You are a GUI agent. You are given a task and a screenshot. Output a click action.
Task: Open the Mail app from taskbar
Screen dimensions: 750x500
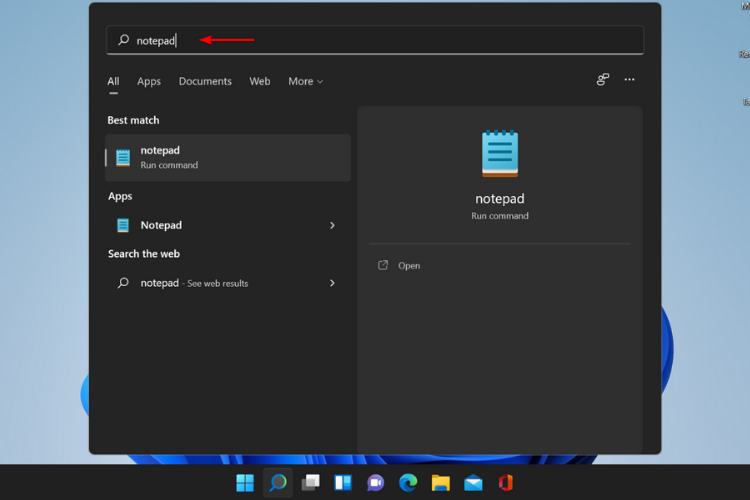[x=473, y=483]
